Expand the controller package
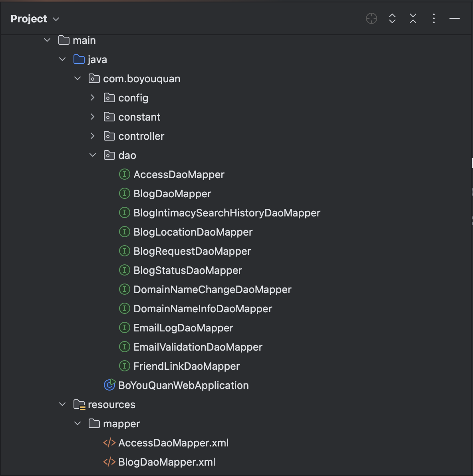 click(93, 136)
